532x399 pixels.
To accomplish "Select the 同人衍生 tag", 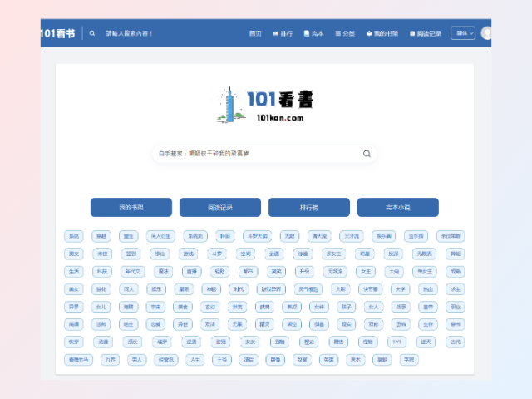I will point(160,236).
